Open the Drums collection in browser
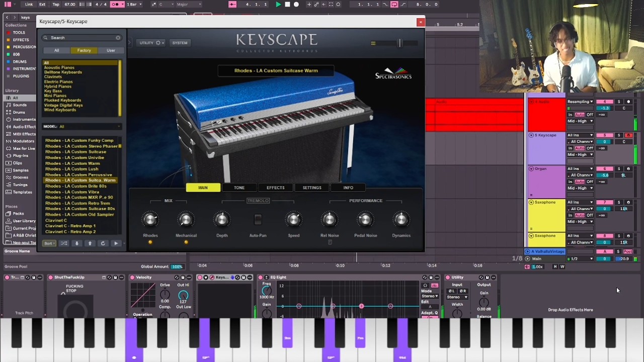This screenshot has height=362, width=644. point(20,61)
